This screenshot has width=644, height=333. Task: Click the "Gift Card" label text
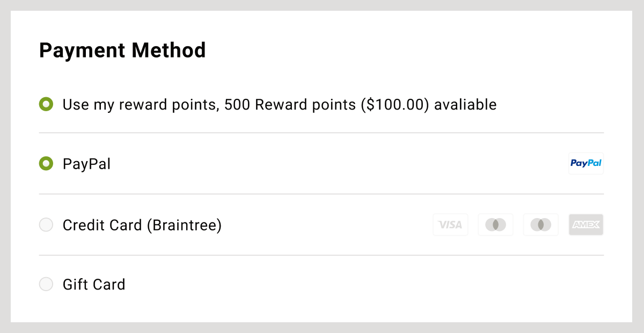pos(94,284)
